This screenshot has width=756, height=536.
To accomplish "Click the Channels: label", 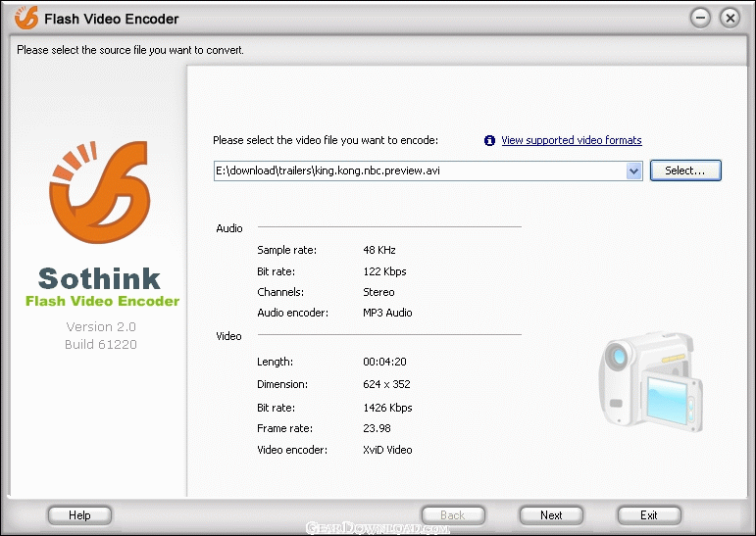I will point(280,292).
